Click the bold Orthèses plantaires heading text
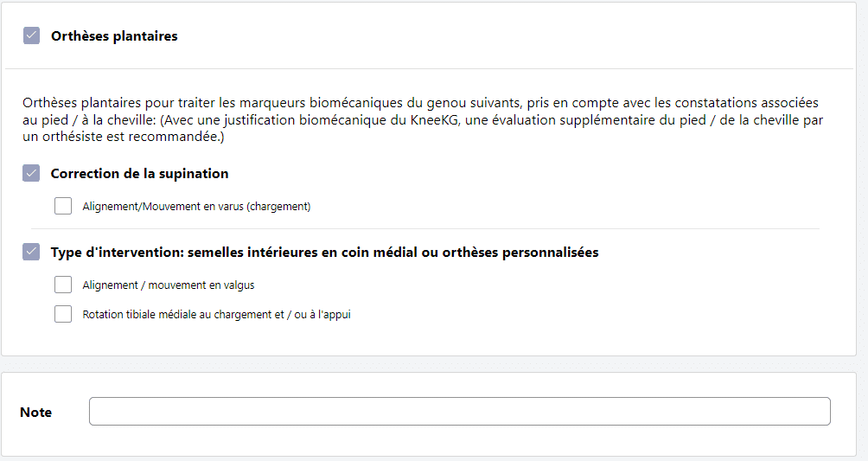Screen dimensions: 868x461 point(114,36)
